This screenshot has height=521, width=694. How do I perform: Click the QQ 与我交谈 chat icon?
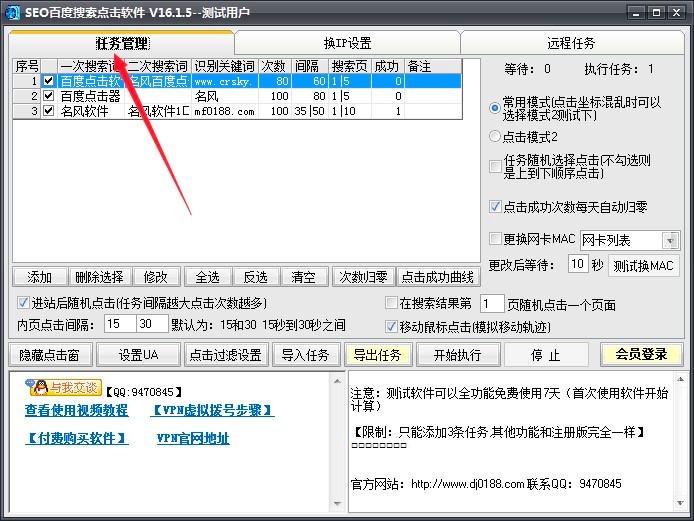tap(61, 387)
